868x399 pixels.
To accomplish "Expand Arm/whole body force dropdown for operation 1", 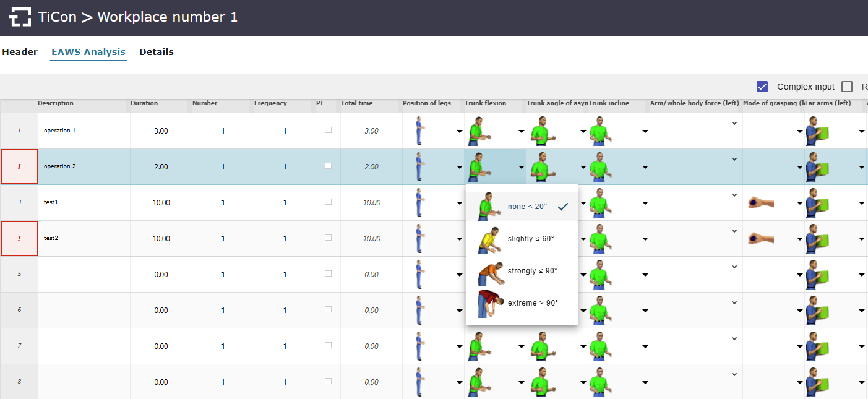I will (x=734, y=123).
